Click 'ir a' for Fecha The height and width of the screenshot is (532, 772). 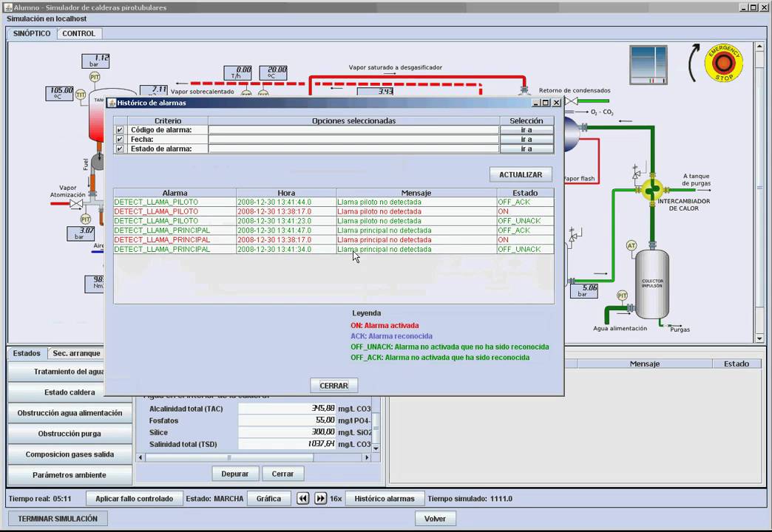(x=526, y=139)
